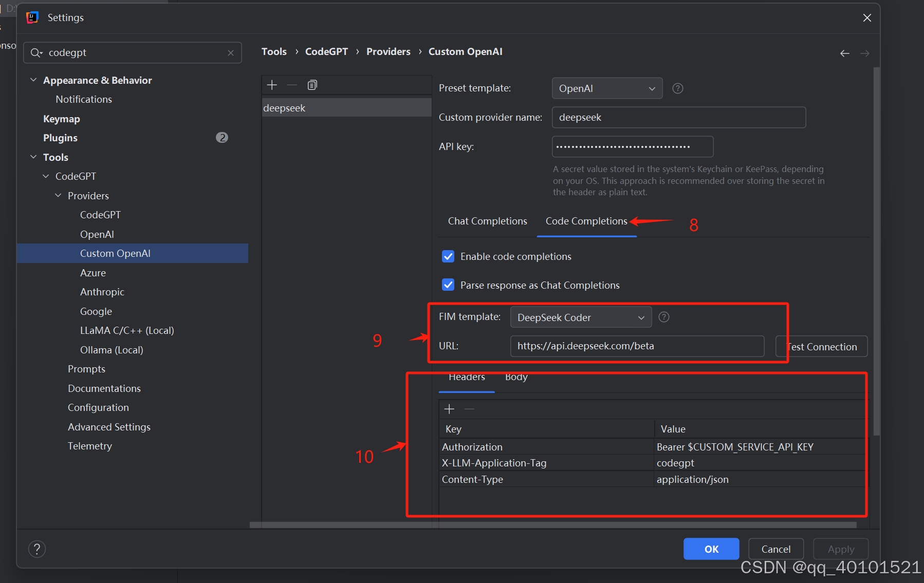Toggle Enable code completions checkbox

pos(448,256)
